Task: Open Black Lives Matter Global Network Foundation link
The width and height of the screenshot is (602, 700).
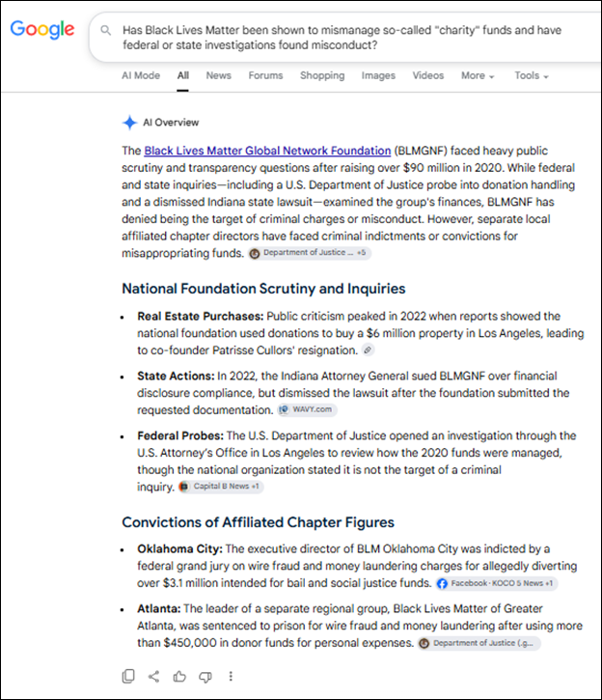Action: 267,151
